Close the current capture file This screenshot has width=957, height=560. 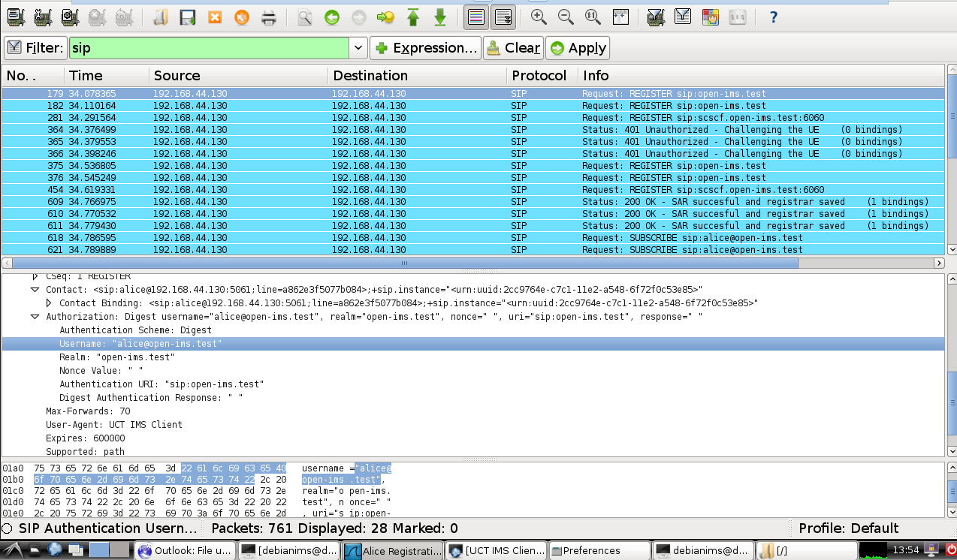coord(214,17)
